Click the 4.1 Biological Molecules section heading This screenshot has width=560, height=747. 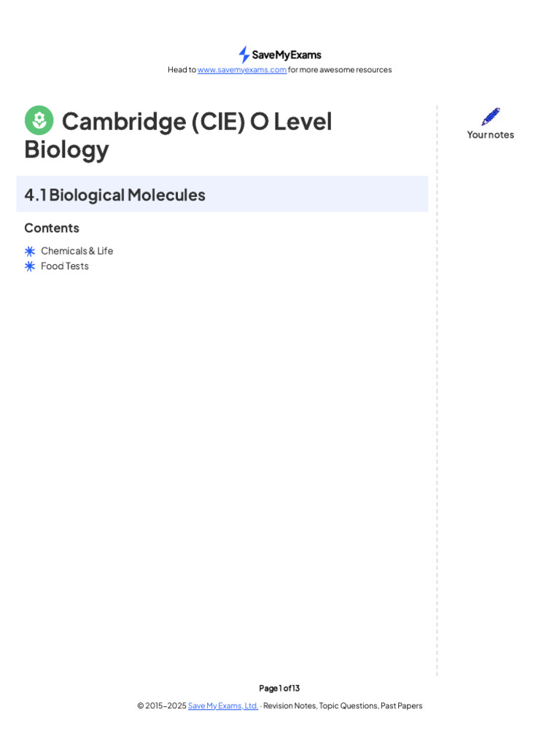coord(115,195)
